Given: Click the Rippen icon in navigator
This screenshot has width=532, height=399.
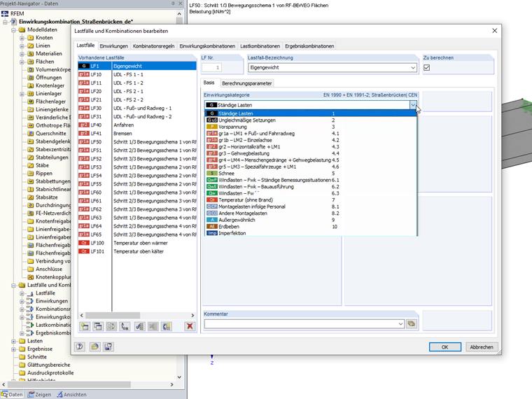Looking at the screenshot, I should (x=31, y=174).
